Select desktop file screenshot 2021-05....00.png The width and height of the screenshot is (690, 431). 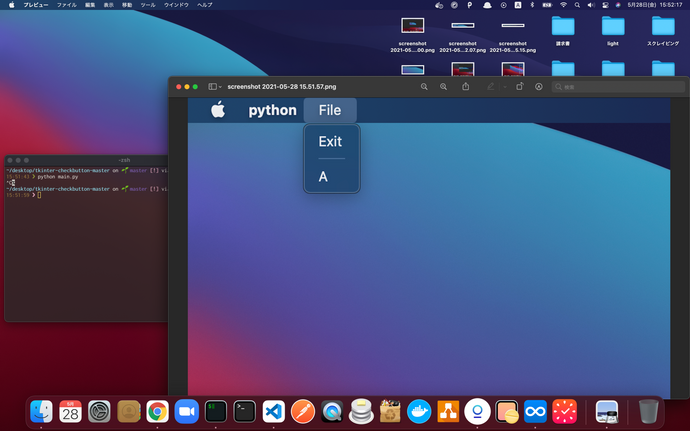pyautogui.click(x=412, y=35)
